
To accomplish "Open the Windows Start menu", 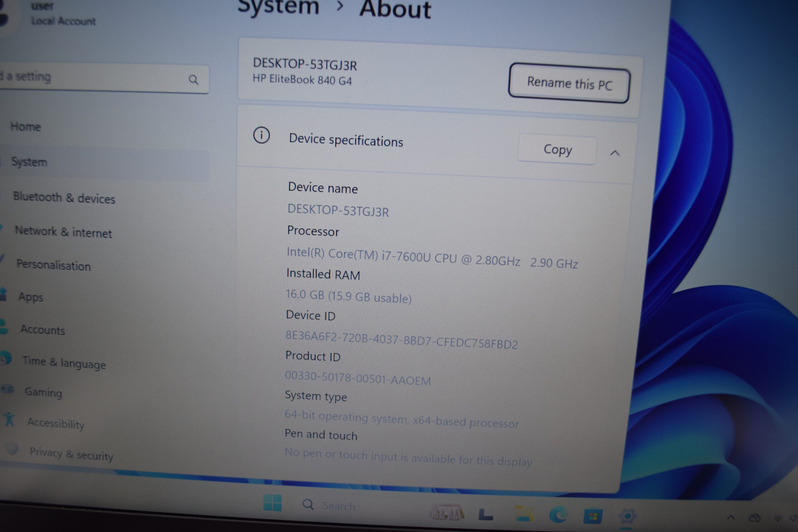I will click(x=272, y=502).
